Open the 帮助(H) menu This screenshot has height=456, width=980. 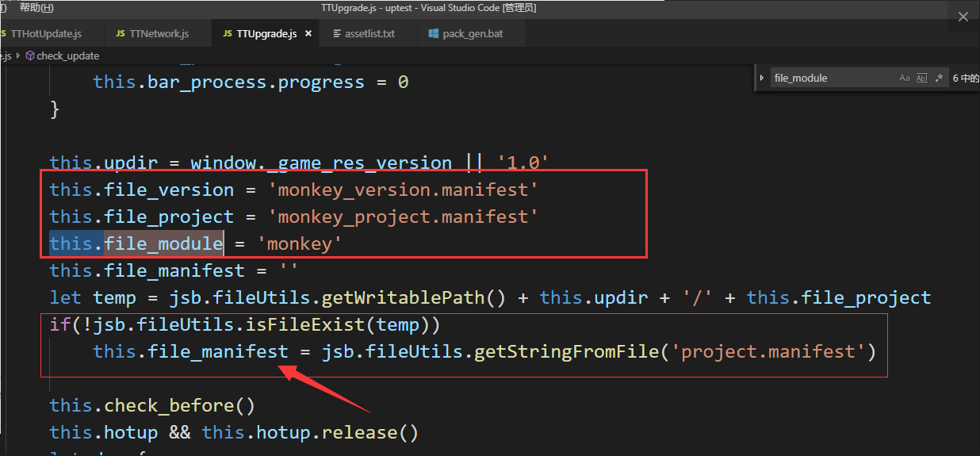(x=36, y=7)
